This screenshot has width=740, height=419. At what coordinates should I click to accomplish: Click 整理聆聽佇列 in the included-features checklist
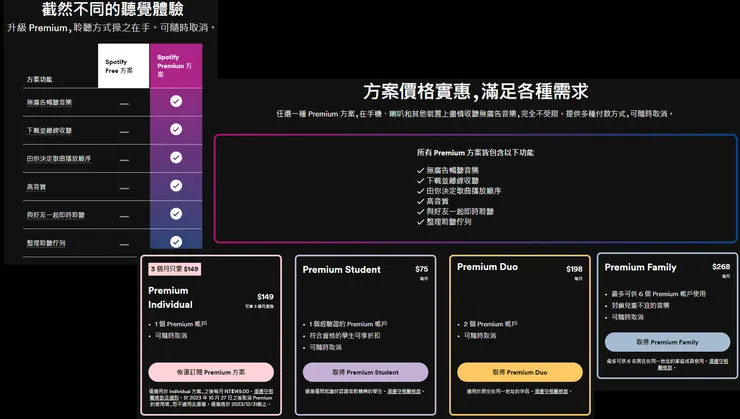[x=448, y=222]
